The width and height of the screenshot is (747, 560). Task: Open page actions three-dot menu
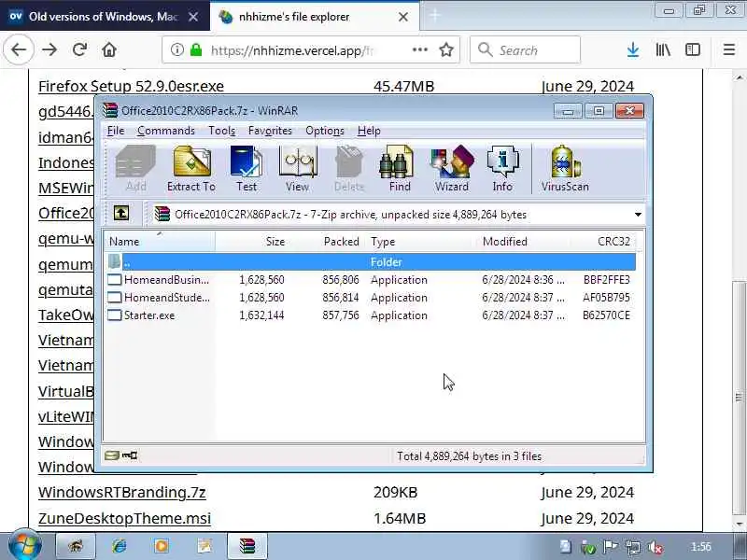click(419, 49)
